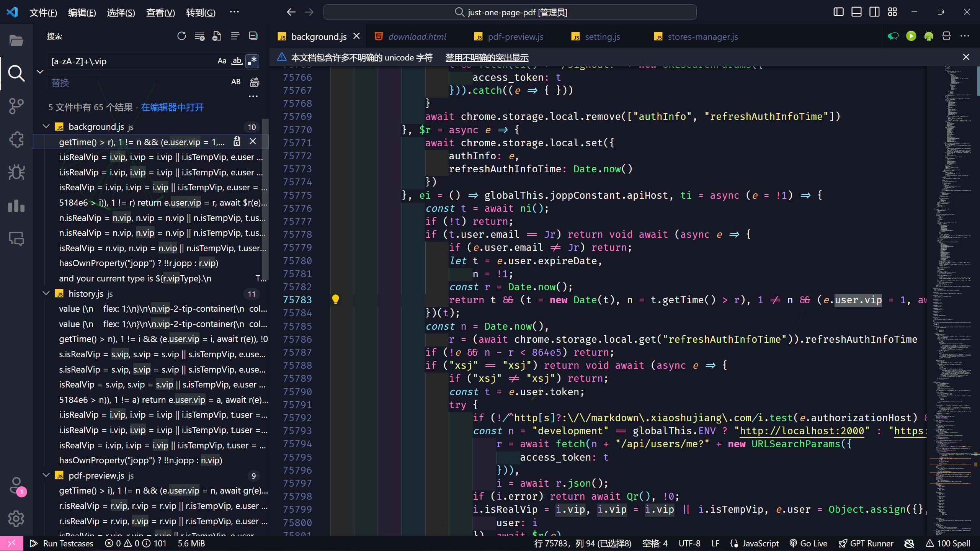Disable Use Regular Expression toggle
The image size is (980, 551).
coord(252,61)
